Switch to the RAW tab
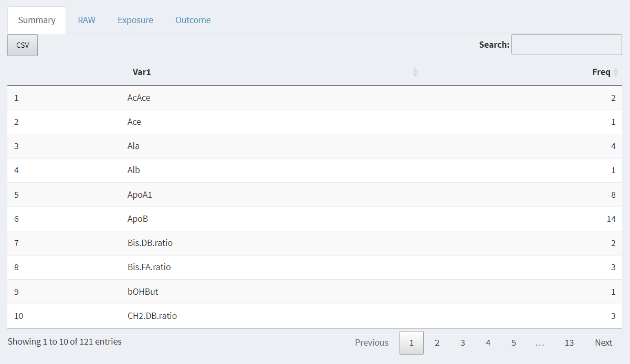The width and height of the screenshot is (630, 364). 87,20
